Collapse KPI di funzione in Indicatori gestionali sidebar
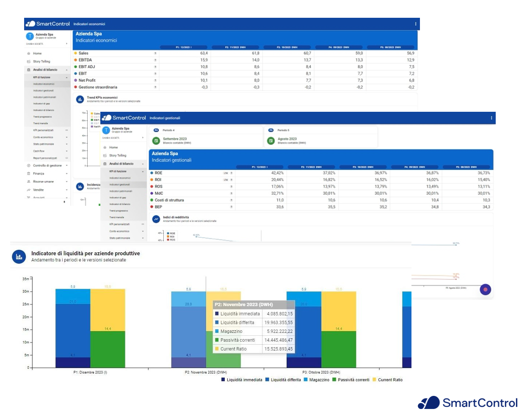This screenshot has height=420, width=530. pos(143,171)
